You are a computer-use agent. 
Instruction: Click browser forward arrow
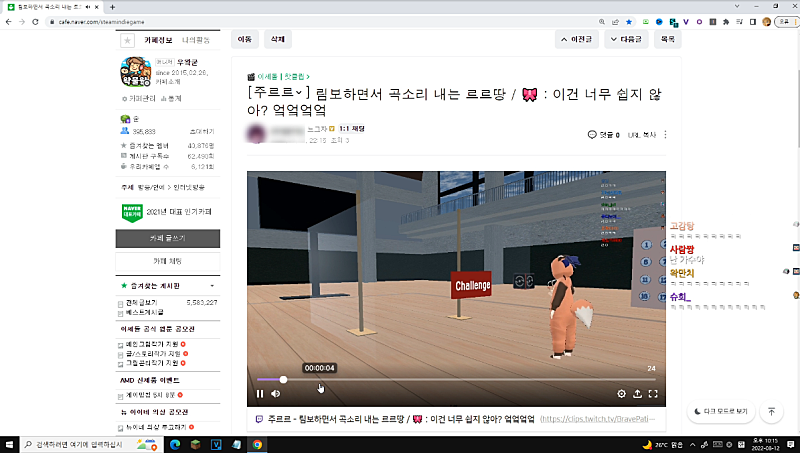[x=21, y=22]
